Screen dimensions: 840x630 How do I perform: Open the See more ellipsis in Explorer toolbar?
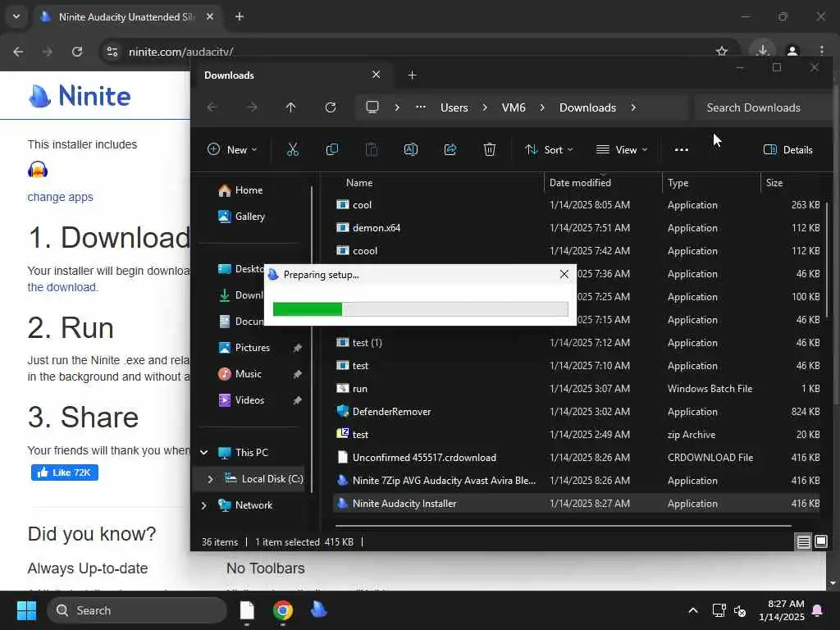[x=682, y=150]
